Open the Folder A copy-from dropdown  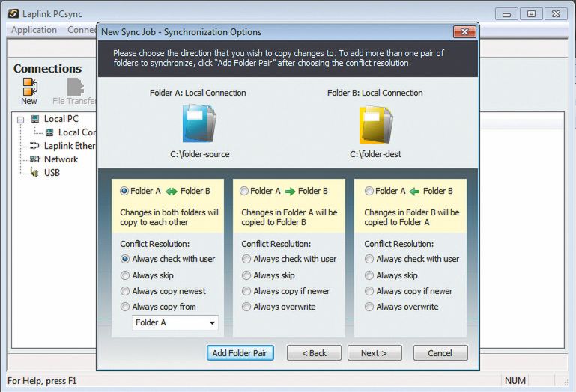click(175, 322)
